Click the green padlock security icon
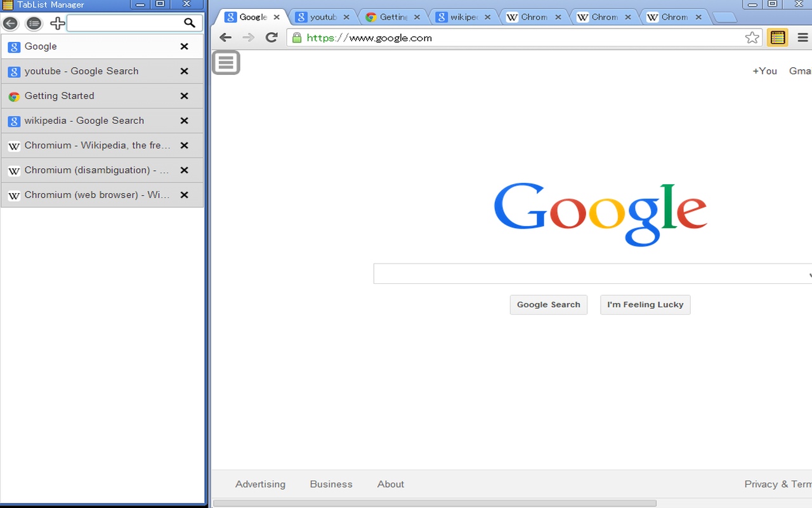Viewport: 812px width, 508px height. pyautogui.click(x=296, y=37)
